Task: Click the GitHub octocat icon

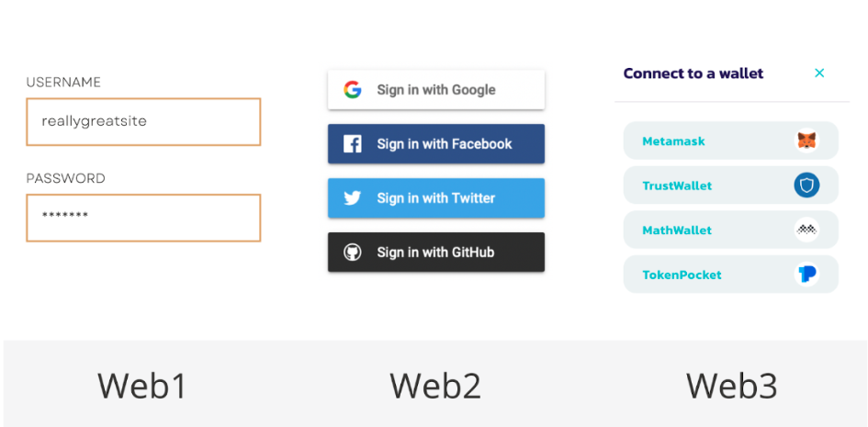Action: pyautogui.click(x=352, y=253)
